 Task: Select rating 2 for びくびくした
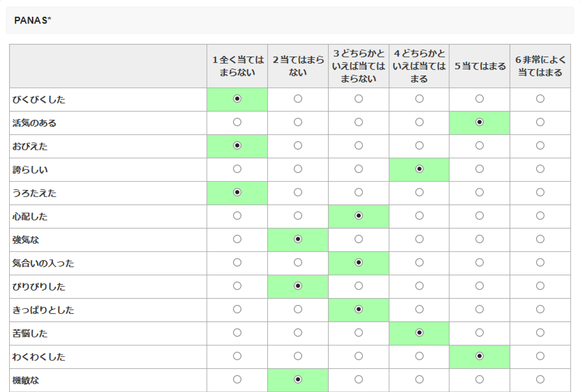pos(298,99)
